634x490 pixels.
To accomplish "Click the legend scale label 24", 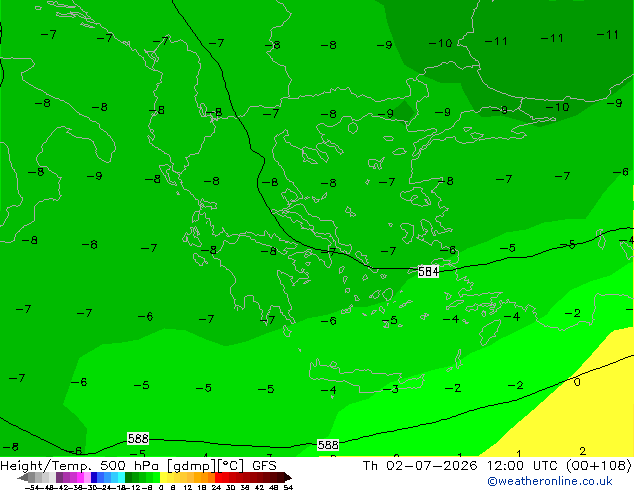I will point(216,487).
